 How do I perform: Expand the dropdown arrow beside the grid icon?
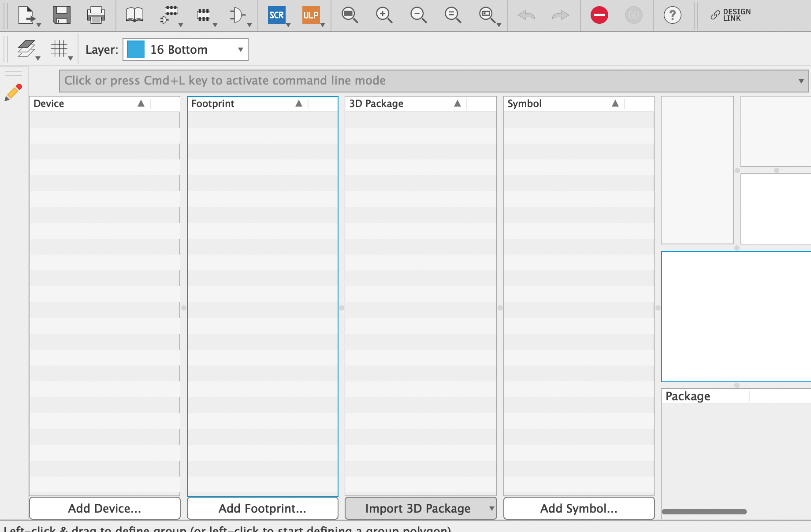coord(71,58)
